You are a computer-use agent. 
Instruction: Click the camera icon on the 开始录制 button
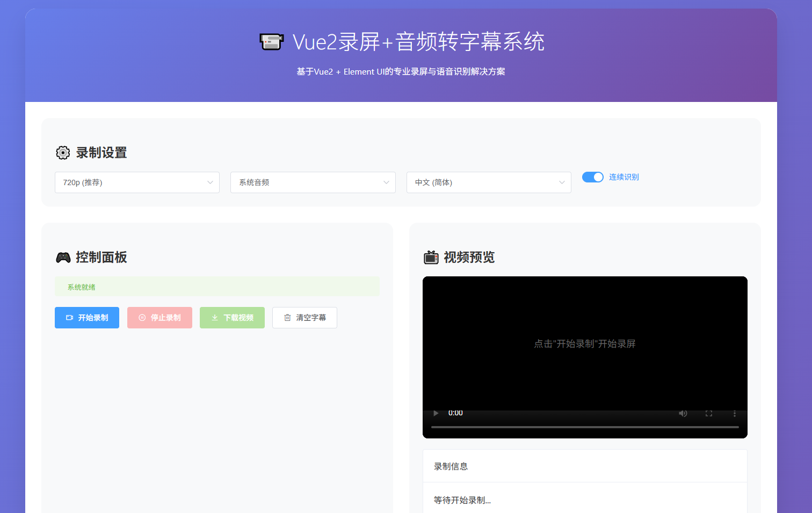pos(69,318)
